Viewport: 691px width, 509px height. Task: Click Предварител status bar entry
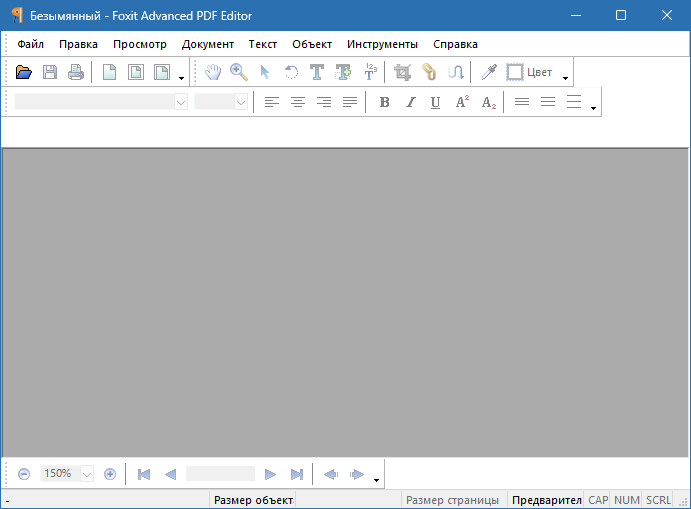tap(546, 500)
